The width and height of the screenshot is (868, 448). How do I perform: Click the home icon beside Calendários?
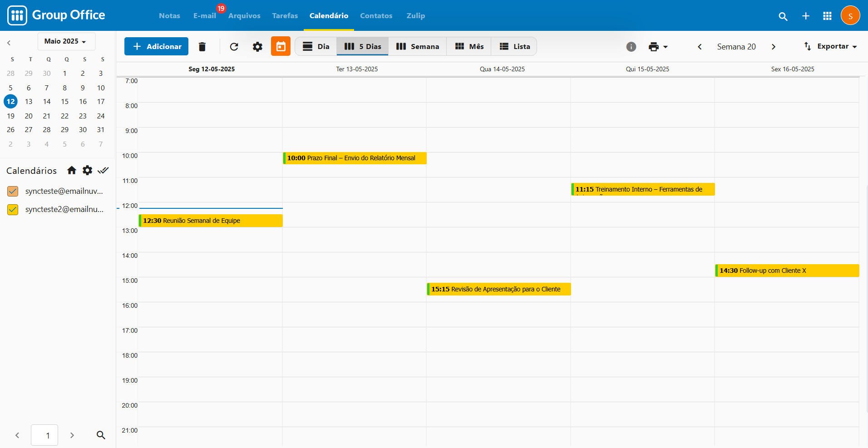coord(72,171)
